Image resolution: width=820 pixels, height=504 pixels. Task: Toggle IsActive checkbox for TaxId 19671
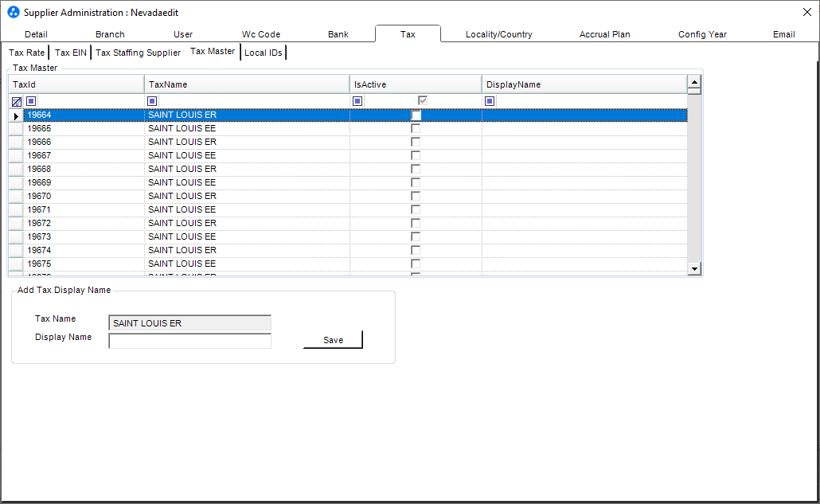pos(416,210)
